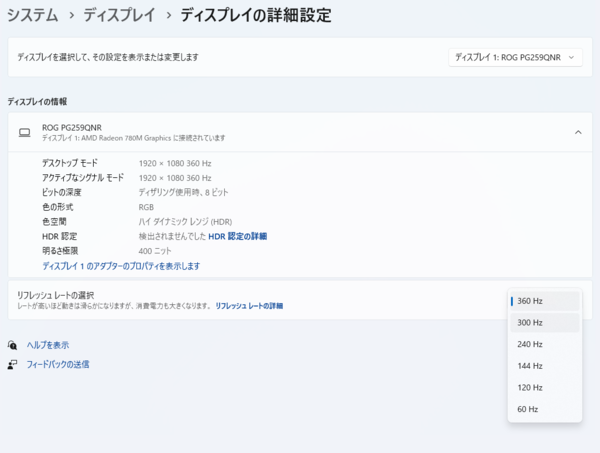Go to ディスプレイ breadcrumb
The width and height of the screenshot is (600, 453).
coord(119,15)
